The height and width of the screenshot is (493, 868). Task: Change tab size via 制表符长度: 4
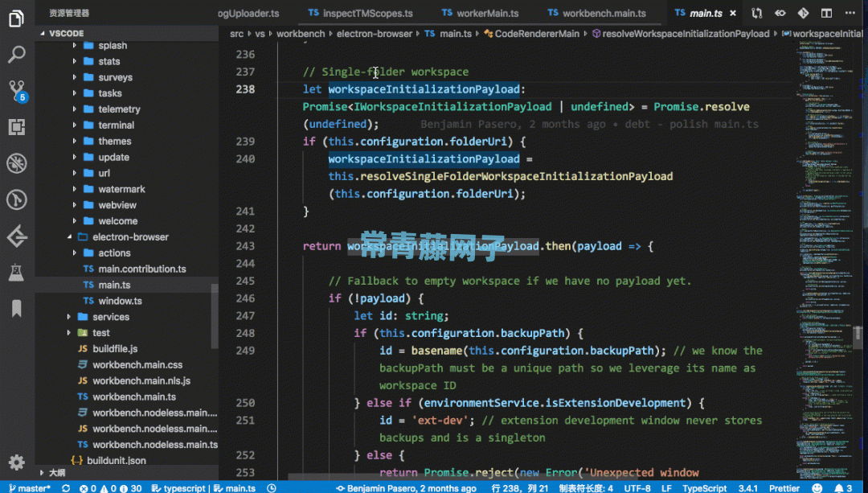point(586,488)
